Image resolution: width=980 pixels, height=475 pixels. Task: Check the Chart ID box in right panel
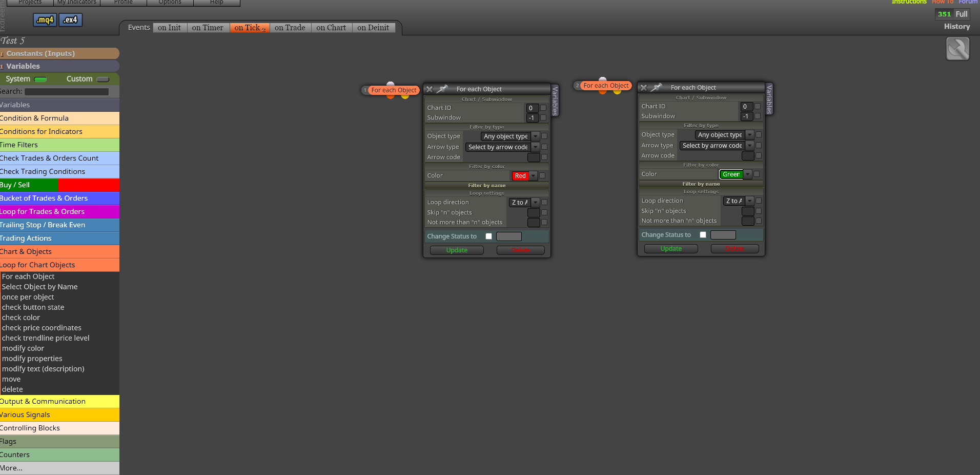[758, 106]
